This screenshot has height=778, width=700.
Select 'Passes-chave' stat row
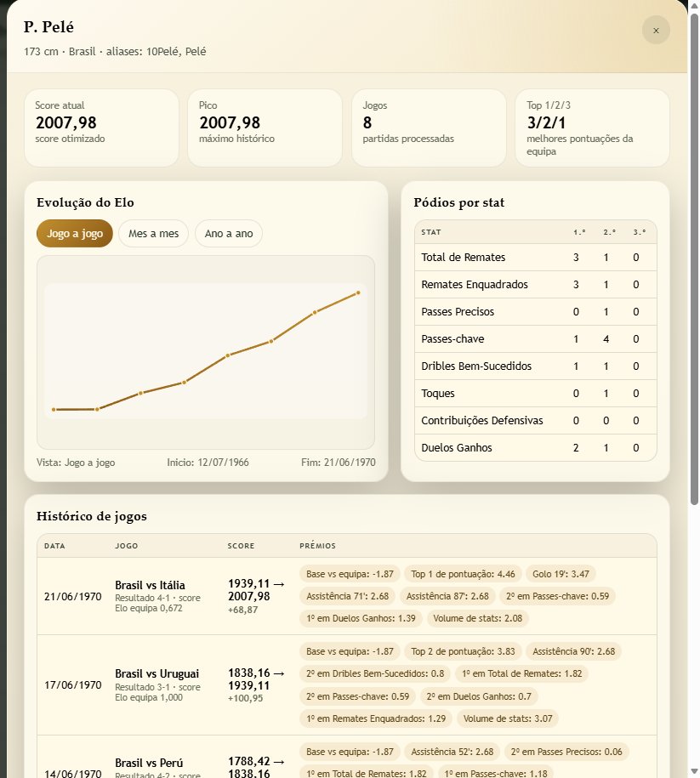click(x=536, y=339)
